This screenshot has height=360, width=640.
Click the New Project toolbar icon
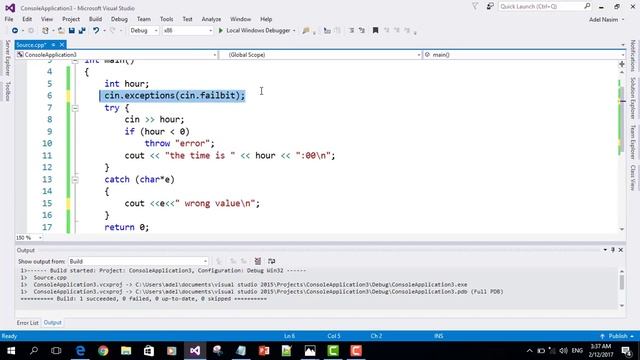point(45,31)
